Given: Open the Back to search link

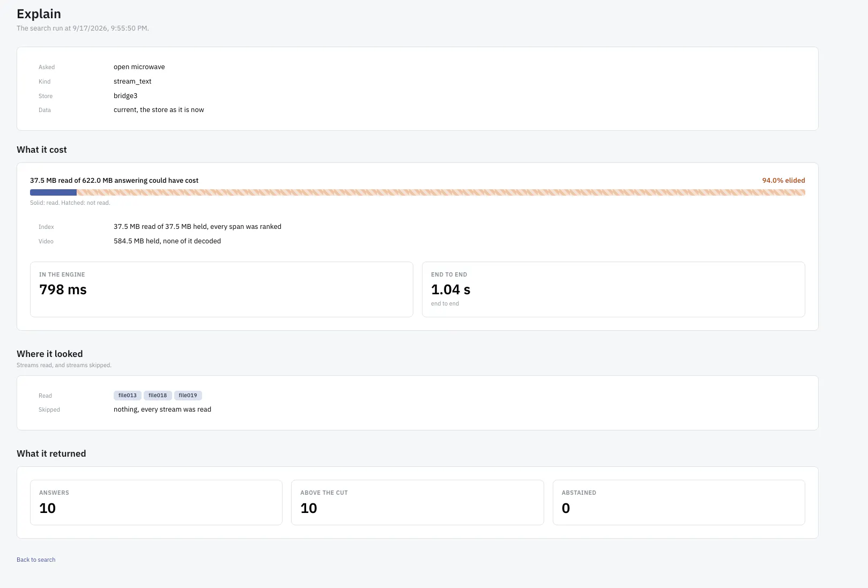Looking at the screenshot, I should click(x=36, y=560).
